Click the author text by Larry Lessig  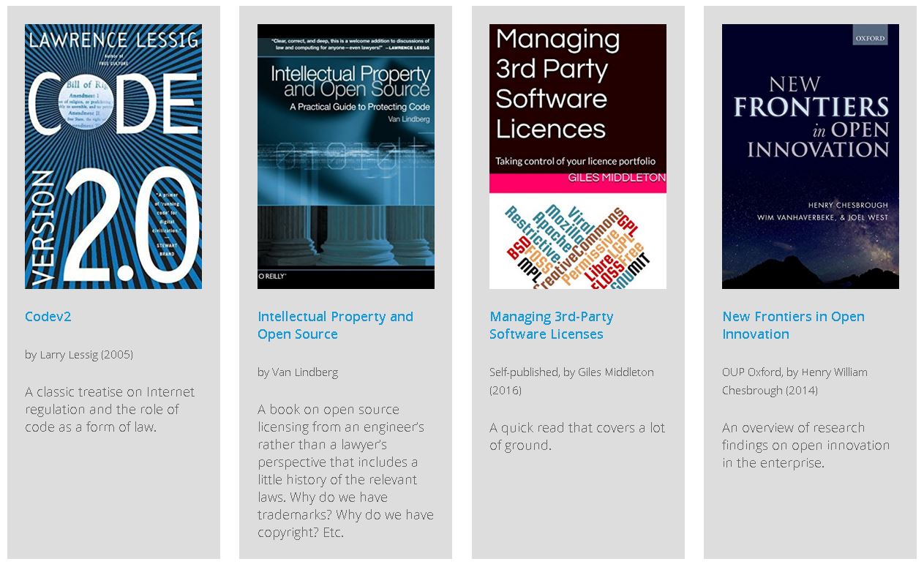click(79, 354)
